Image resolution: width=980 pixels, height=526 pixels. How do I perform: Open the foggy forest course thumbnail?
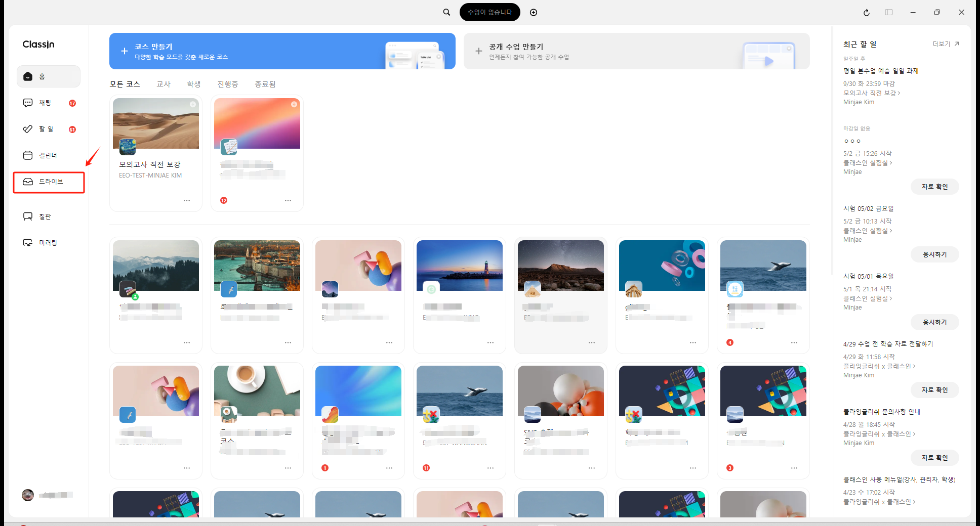pyautogui.click(x=156, y=266)
